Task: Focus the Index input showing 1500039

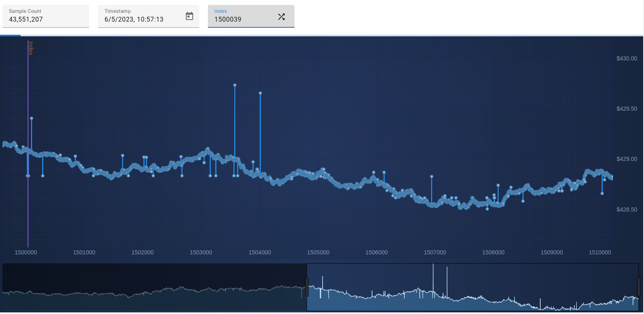Action: pos(243,19)
